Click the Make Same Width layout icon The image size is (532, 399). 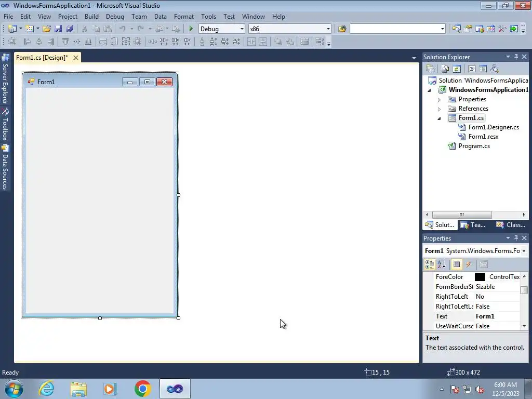click(103, 42)
